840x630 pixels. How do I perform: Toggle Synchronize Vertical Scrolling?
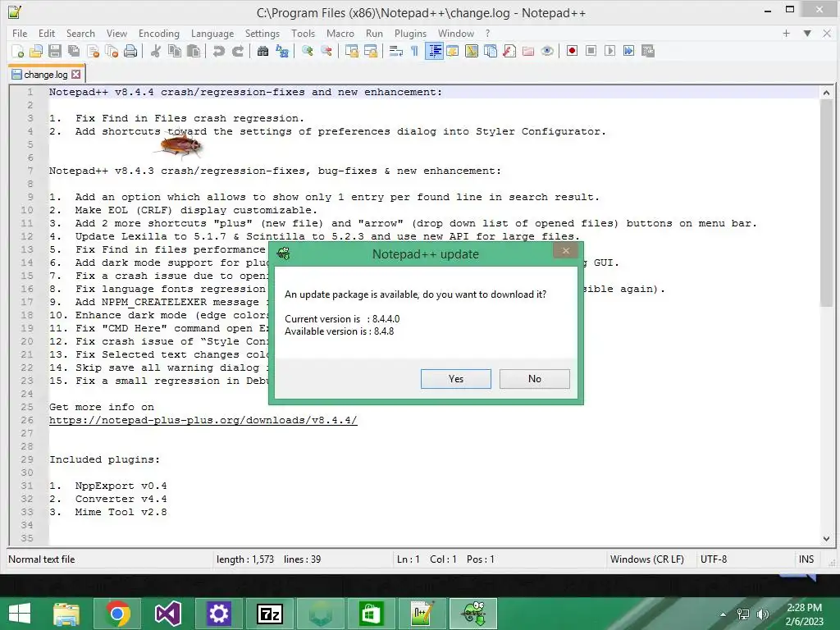tap(351, 51)
